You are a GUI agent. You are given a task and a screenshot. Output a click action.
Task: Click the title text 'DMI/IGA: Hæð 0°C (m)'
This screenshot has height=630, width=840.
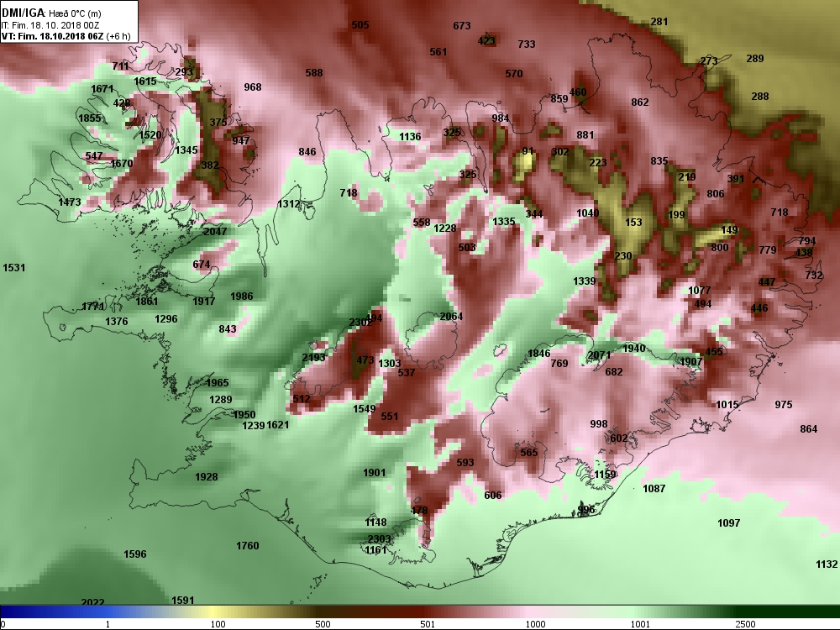click(x=51, y=13)
